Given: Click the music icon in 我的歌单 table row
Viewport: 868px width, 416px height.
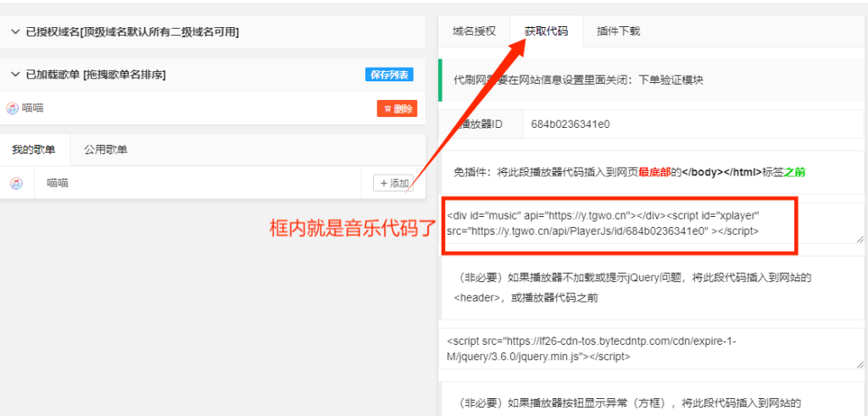Looking at the screenshot, I should (x=16, y=183).
